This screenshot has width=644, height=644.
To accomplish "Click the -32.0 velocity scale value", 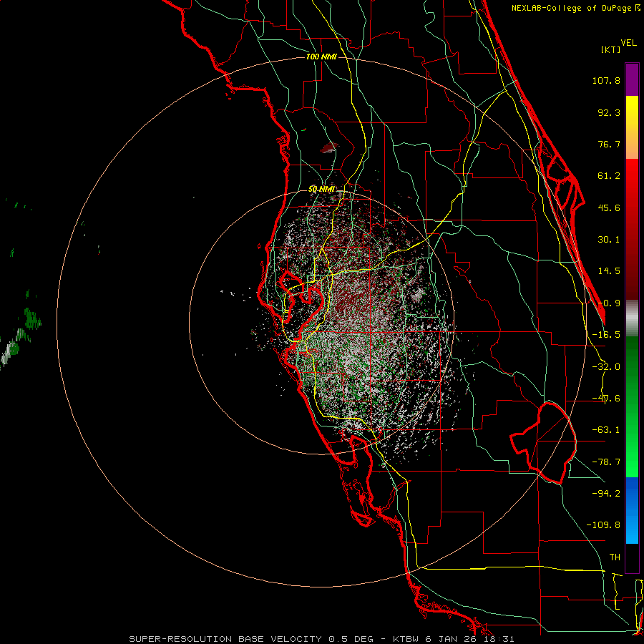I will tap(606, 367).
